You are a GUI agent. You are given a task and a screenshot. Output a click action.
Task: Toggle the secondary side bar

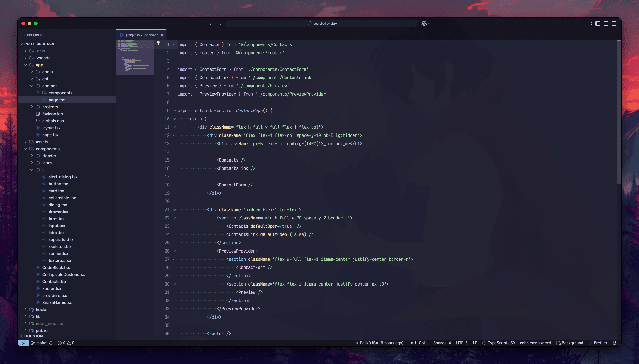[614, 24]
